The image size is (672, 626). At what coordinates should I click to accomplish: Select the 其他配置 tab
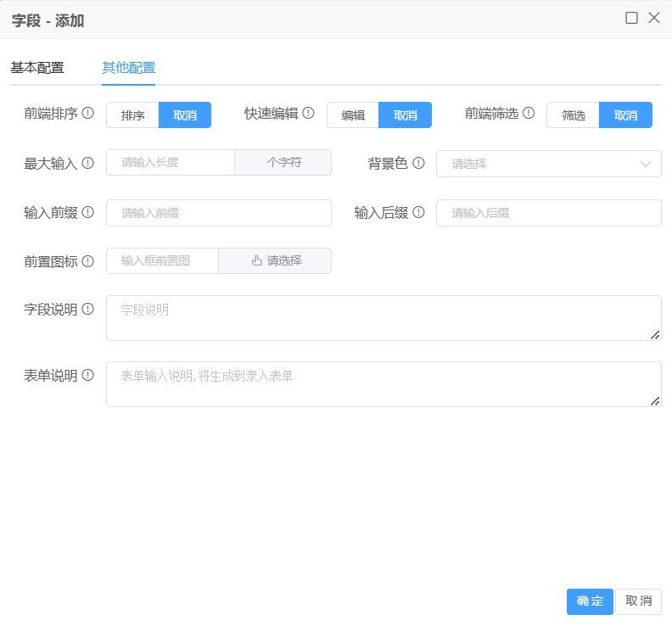(128, 68)
